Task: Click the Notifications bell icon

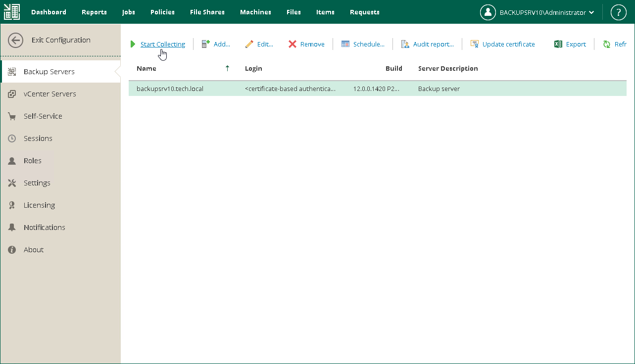Action: tap(12, 227)
